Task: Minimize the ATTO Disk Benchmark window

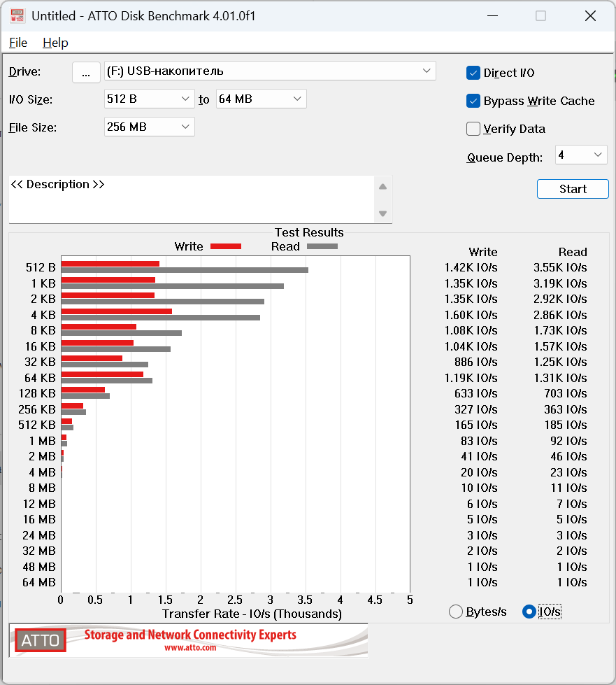Action: click(x=492, y=15)
